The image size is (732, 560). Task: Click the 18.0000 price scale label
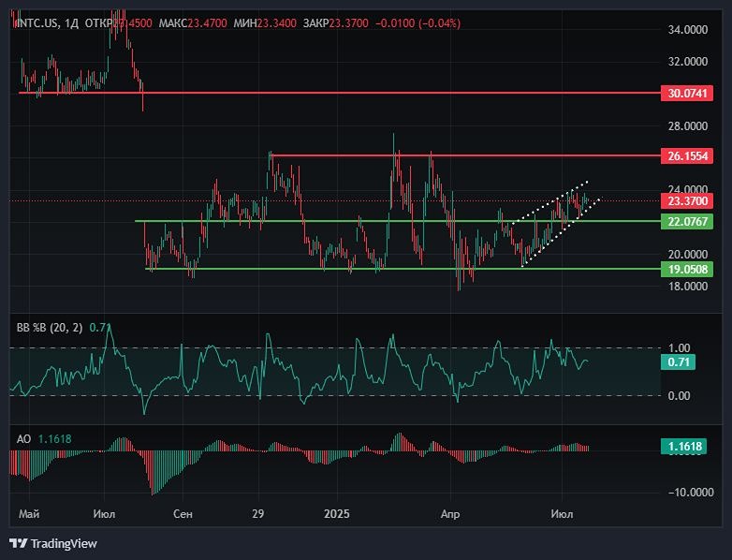pyautogui.click(x=688, y=287)
